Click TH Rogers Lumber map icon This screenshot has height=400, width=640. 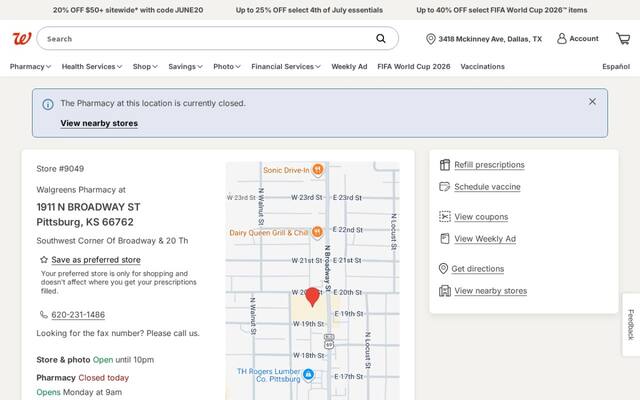tap(309, 374)
